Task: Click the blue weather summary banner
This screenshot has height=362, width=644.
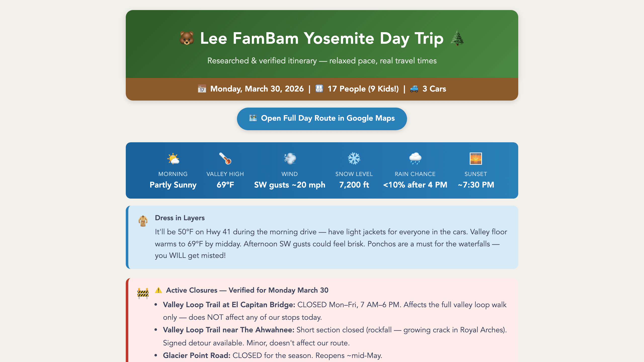Action: tap(321, 171)
